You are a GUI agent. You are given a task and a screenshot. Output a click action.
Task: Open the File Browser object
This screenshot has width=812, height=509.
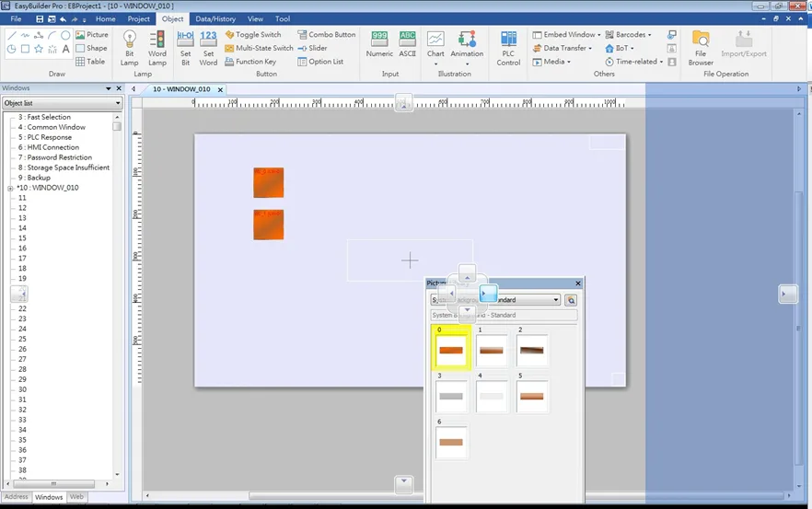tap(701, 48)
